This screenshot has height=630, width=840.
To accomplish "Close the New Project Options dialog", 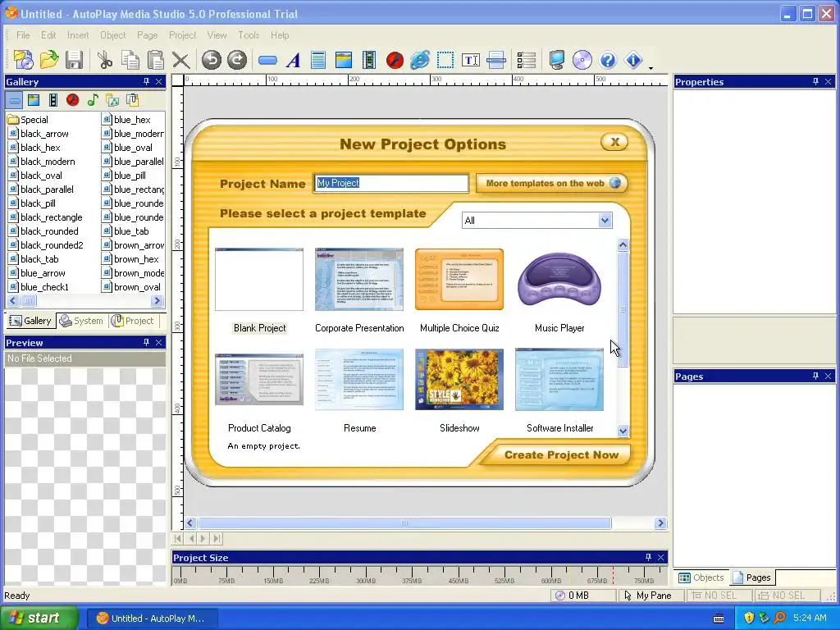I will (614, 142).
